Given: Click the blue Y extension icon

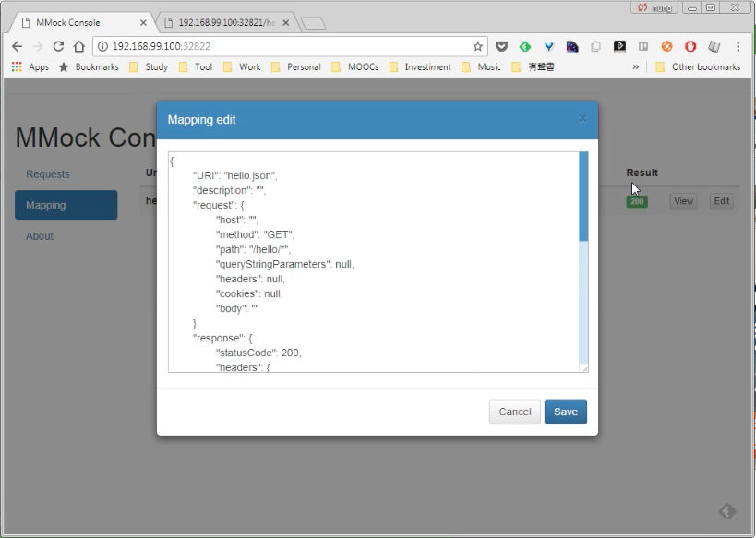Looking at the screenshot, I should pyautogui.click(x=548, y=46).
